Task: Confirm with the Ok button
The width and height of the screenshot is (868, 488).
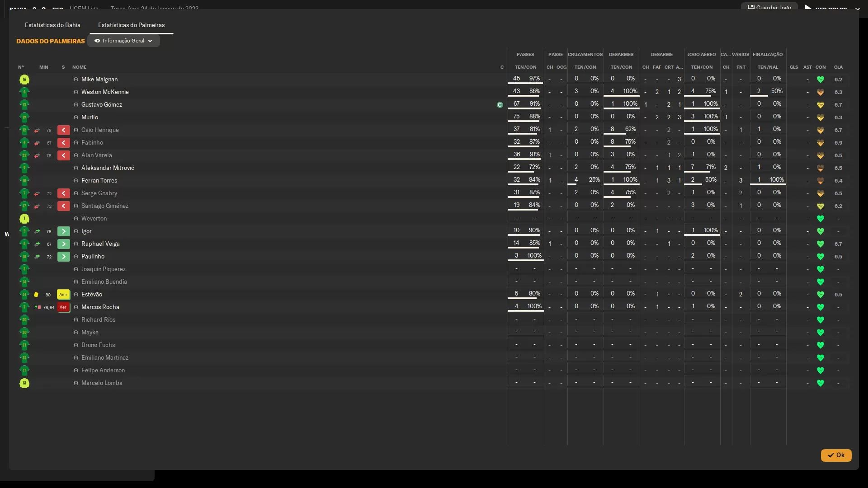Action: [x=836, y=455]
